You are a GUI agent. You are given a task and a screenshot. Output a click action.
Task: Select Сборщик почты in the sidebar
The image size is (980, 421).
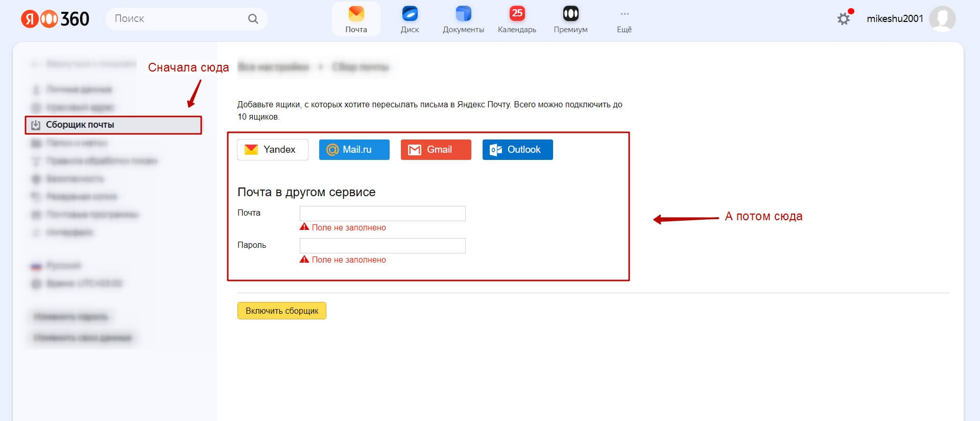point(113,125)
